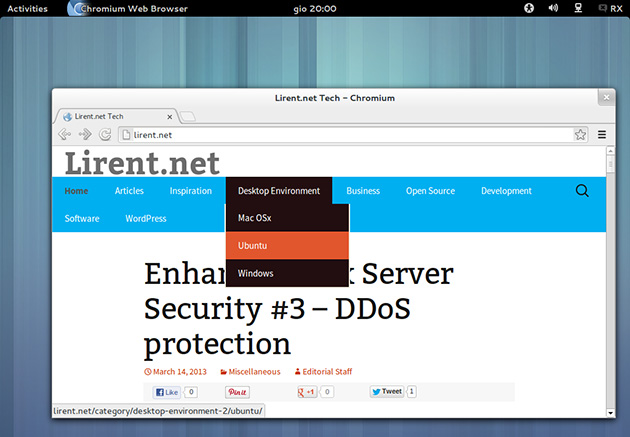Open the Chromium hamburger menu

(601, 135)
